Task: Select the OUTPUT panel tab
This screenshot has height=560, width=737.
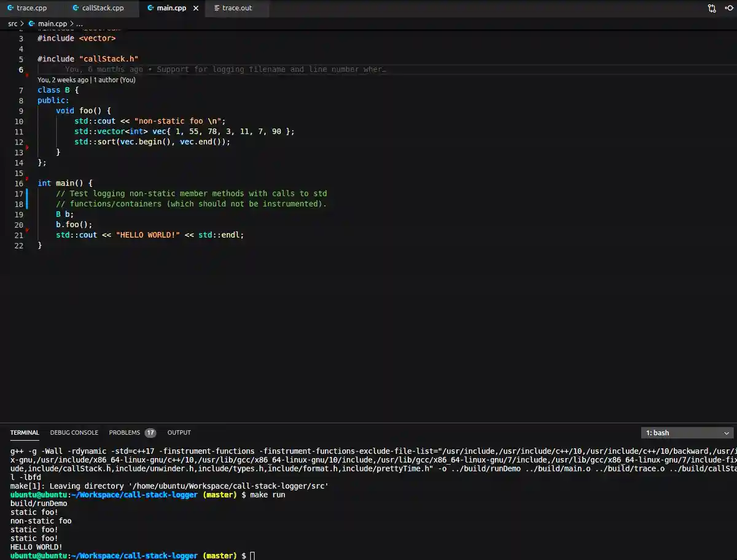Action: click(179, 432)
